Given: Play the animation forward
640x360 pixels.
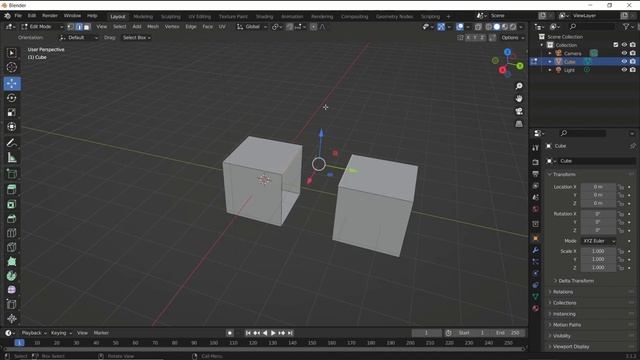Looking at the screenshot, I should (x=273, y=333).
